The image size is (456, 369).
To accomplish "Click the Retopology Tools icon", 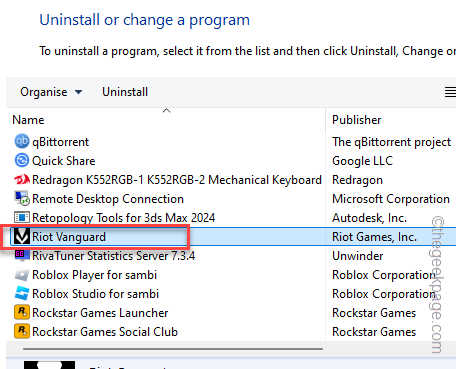I will [x=22, y=218].
